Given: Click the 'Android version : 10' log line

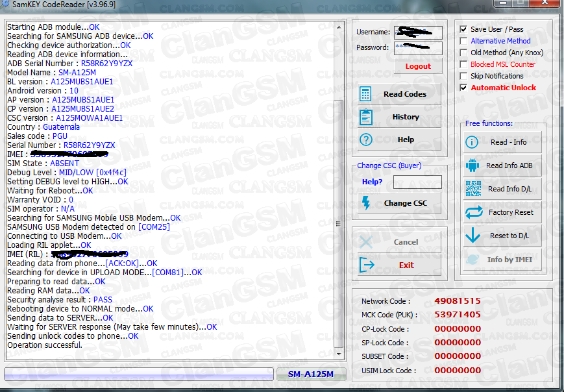Looking at the screenshot, I should pos(43,91).
